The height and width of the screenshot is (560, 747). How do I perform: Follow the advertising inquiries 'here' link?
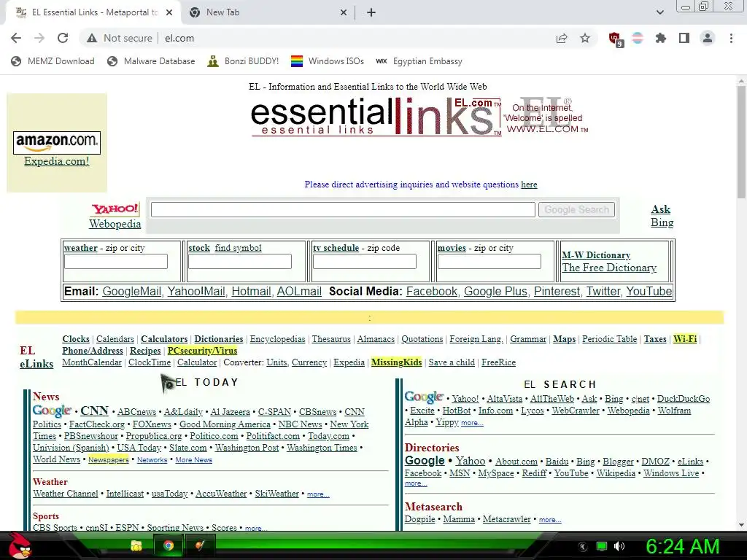pos(529,184)
